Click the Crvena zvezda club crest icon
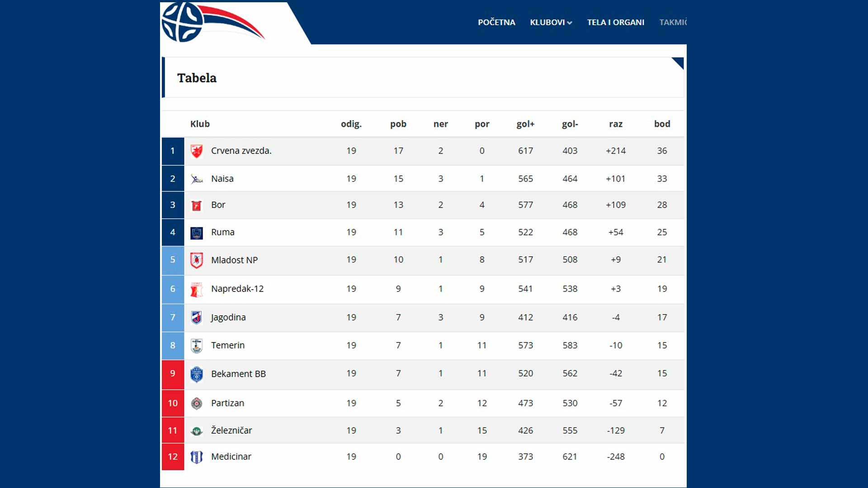 pos(196,151)
